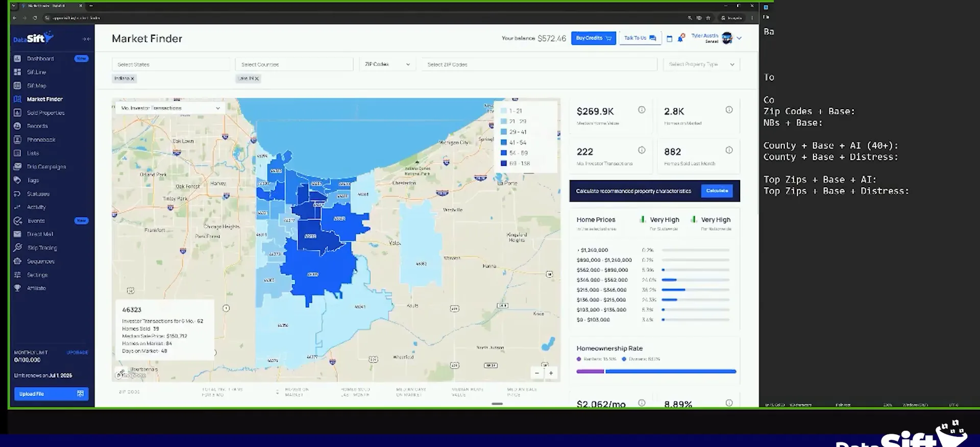Remove the Indiana state filter chip

(x=132, y=79)
